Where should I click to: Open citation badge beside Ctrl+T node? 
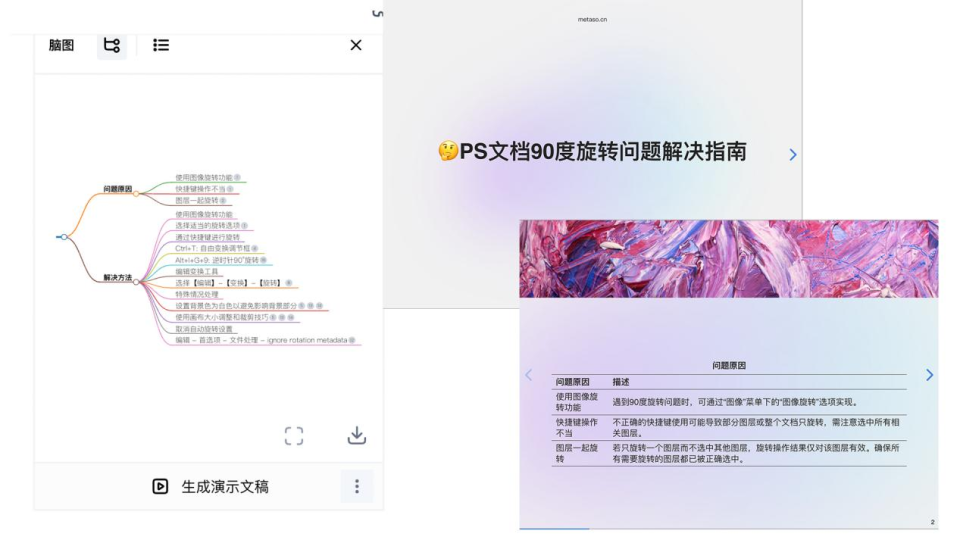(255, 249)
